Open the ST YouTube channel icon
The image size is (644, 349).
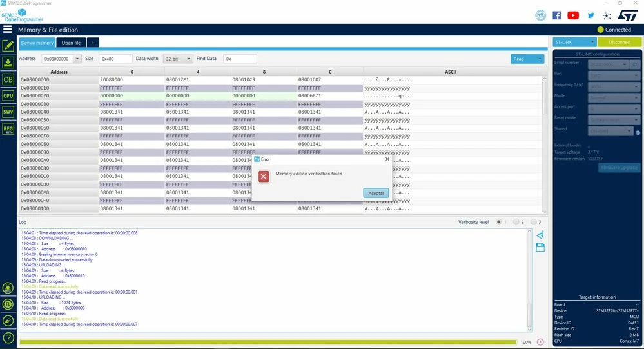click(x=573, y=15)
